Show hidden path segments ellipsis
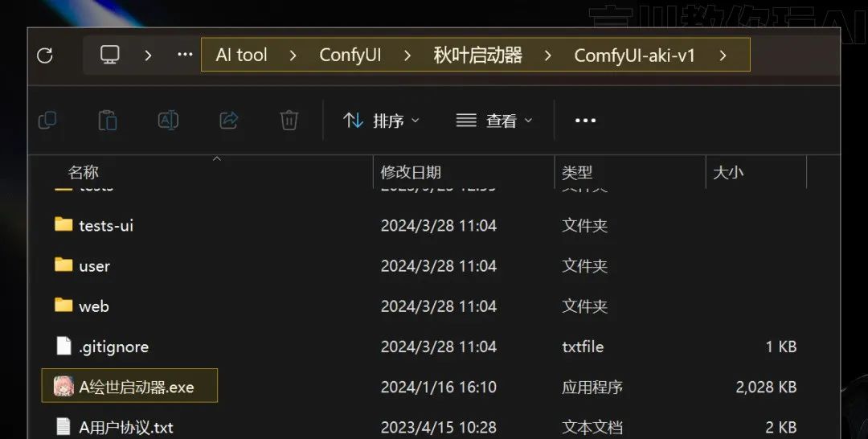This screenshot has height=439, width=868. point(185,55)
